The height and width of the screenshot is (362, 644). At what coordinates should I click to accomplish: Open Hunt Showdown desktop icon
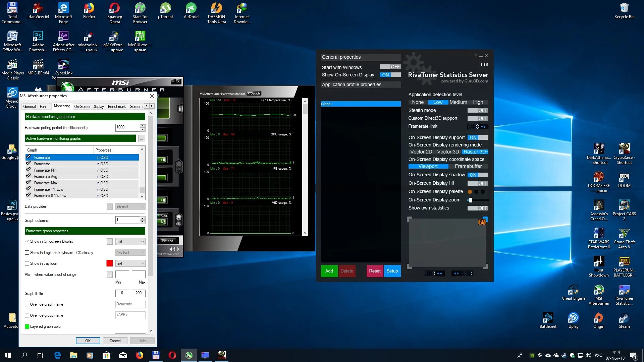pos(599,267)
